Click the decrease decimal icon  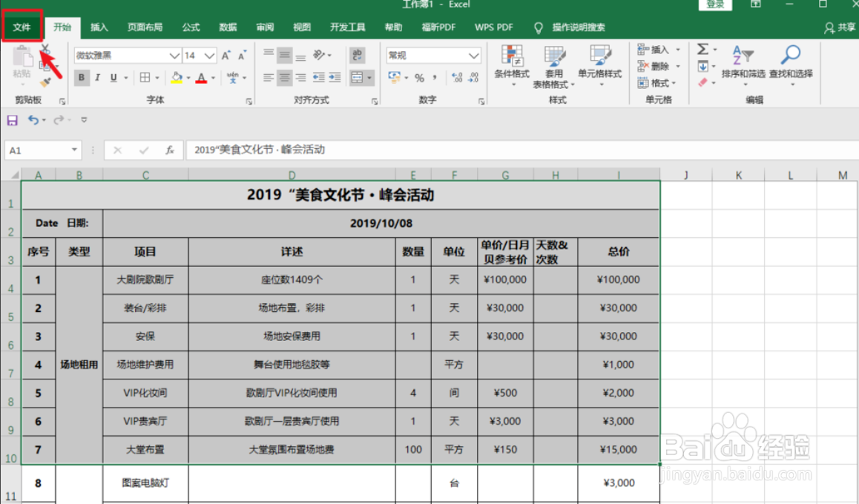pyautogui.click(x=474, y=78)
